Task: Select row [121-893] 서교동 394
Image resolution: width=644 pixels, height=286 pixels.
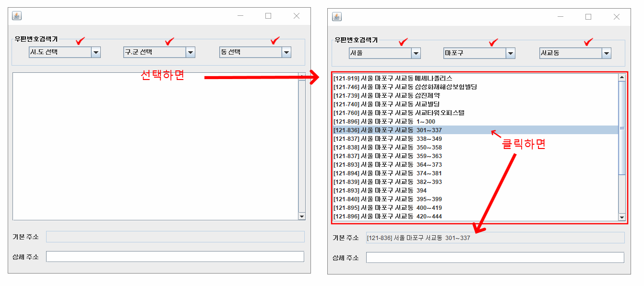Action: coord(475,190)
